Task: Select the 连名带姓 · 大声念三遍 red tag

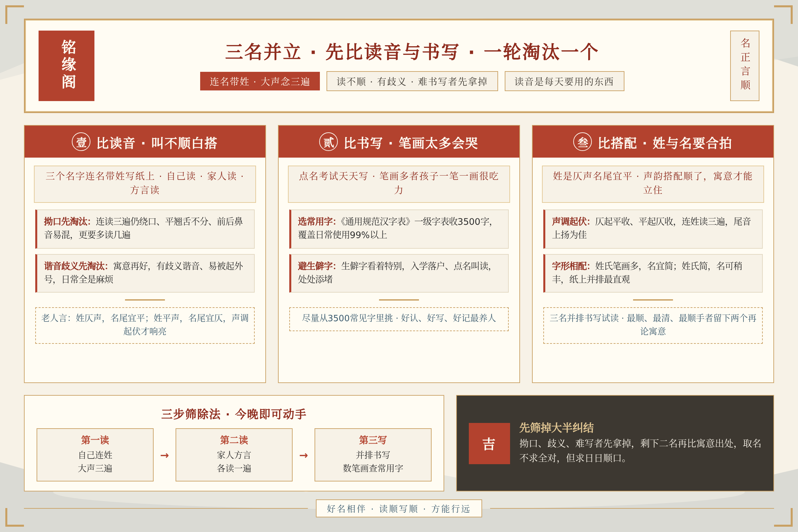Action: 260,81
